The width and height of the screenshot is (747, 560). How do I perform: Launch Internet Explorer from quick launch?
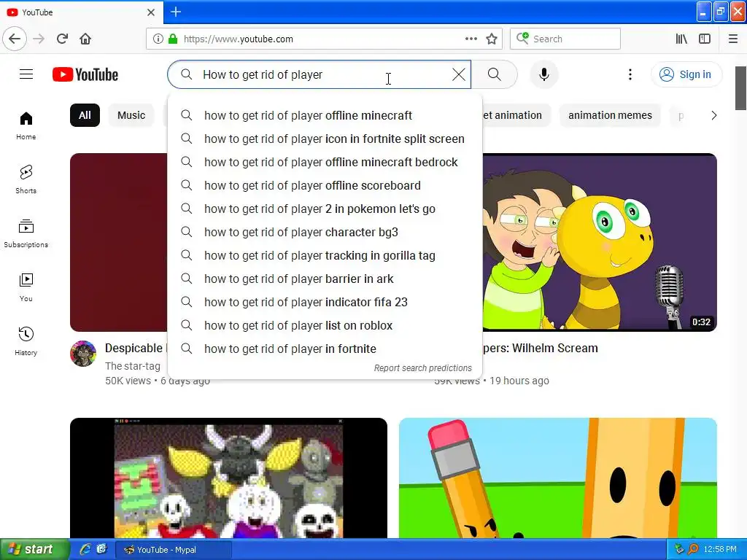coord(85,549)
